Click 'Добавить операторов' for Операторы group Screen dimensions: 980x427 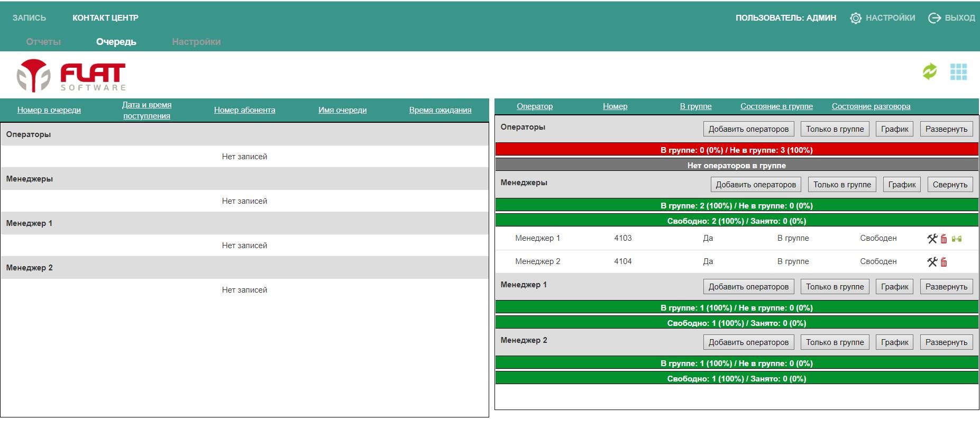[x=748, y=129]
